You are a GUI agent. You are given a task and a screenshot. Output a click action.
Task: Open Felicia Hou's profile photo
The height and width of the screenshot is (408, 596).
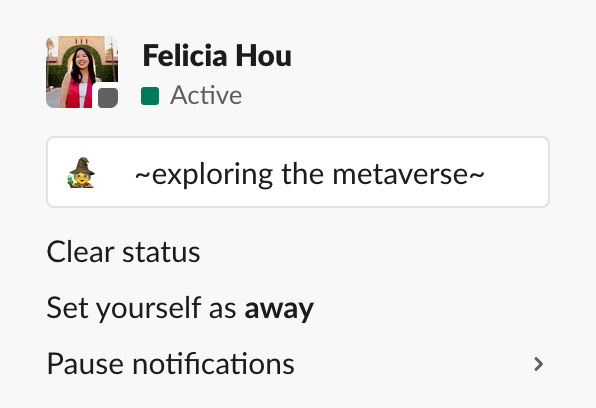point(82,72)
